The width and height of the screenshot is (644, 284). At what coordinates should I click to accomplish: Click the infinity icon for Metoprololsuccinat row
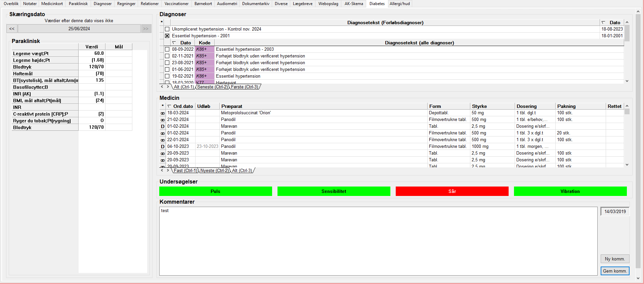coord(163,113)
